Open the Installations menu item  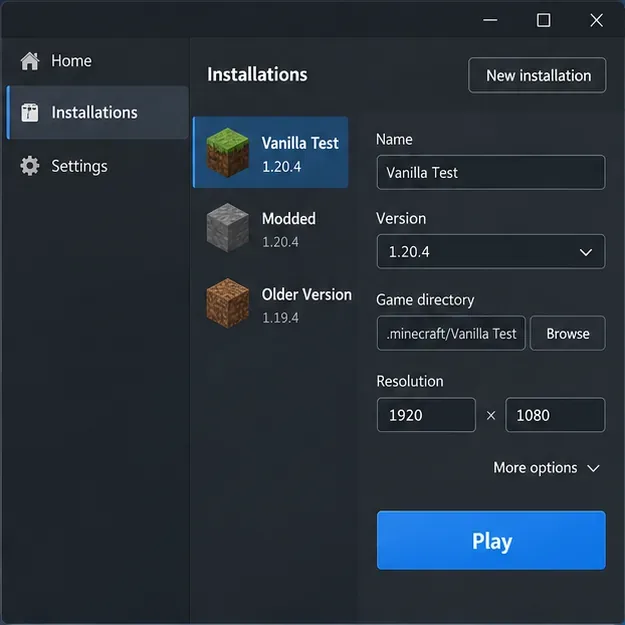click(97, 112)
